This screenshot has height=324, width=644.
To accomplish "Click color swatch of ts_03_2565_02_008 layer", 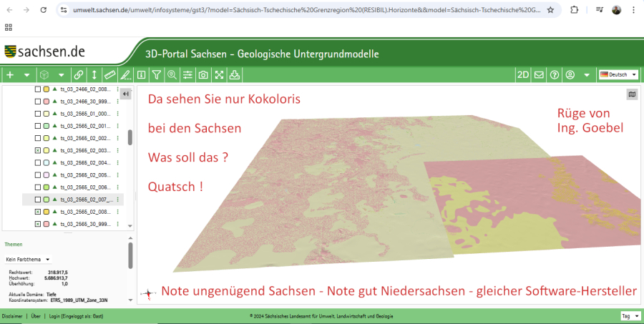I will 46,212.
